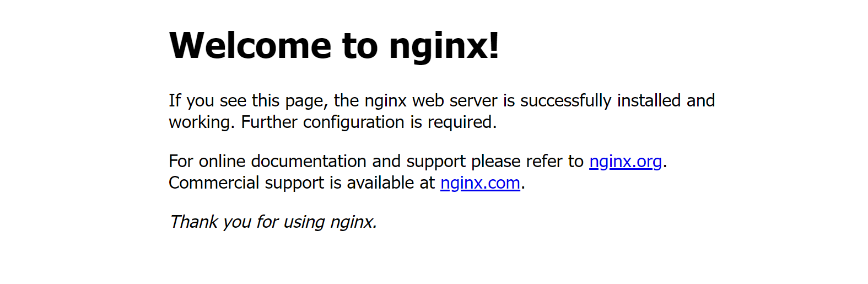Click the phrase 'Further configuration is required.'
Image resolution: width=868 pixels, height=284 pixels.
369,122
